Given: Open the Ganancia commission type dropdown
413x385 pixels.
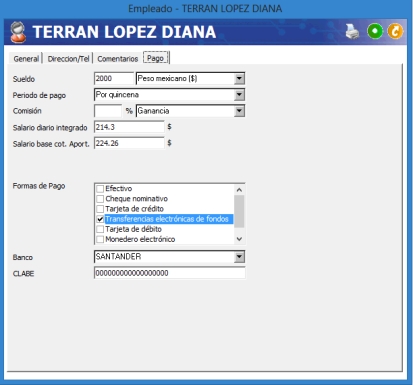Looking at the screenshot, I should (239, 111).
